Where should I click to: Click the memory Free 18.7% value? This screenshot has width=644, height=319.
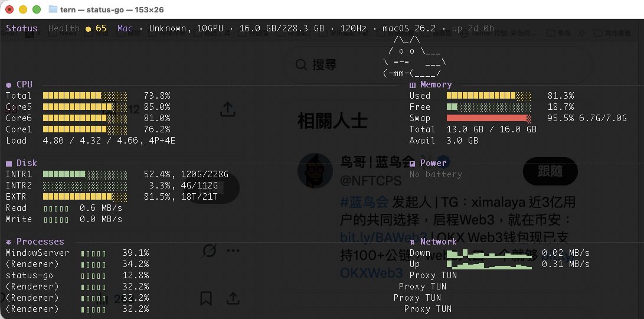(561, 107)
